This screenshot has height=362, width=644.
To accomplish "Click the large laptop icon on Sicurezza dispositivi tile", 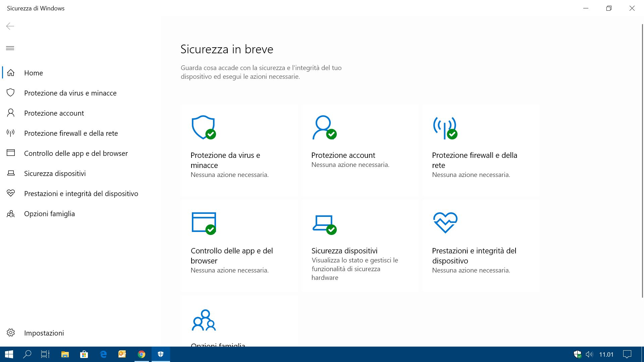I will (324, 225).
